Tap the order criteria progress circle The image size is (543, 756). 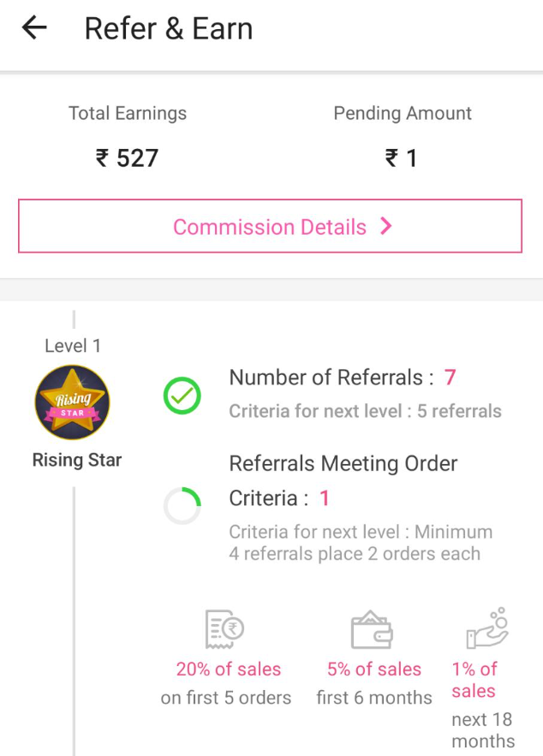(x=181, y=505)
